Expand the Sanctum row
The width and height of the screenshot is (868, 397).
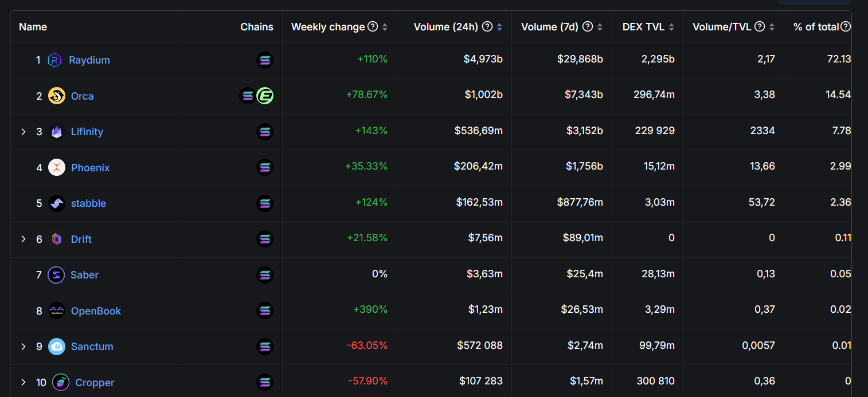click(24, 347)
